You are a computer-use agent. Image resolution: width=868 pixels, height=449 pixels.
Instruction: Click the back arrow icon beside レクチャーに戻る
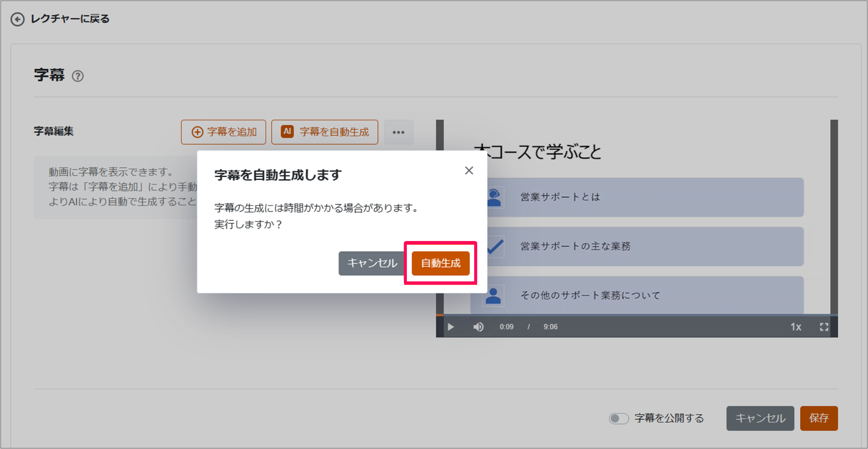click(17, 19)
